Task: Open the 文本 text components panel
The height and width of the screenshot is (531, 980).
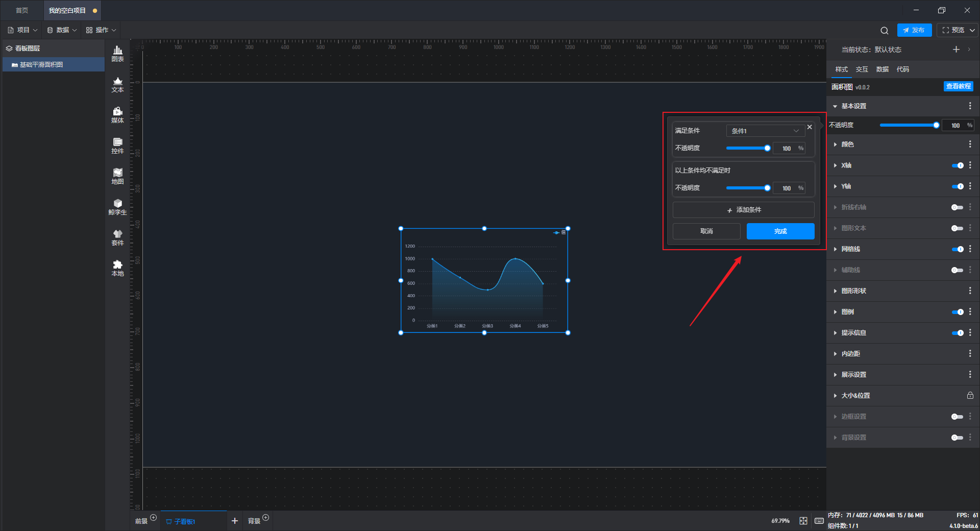Action: tap(117, 84)
